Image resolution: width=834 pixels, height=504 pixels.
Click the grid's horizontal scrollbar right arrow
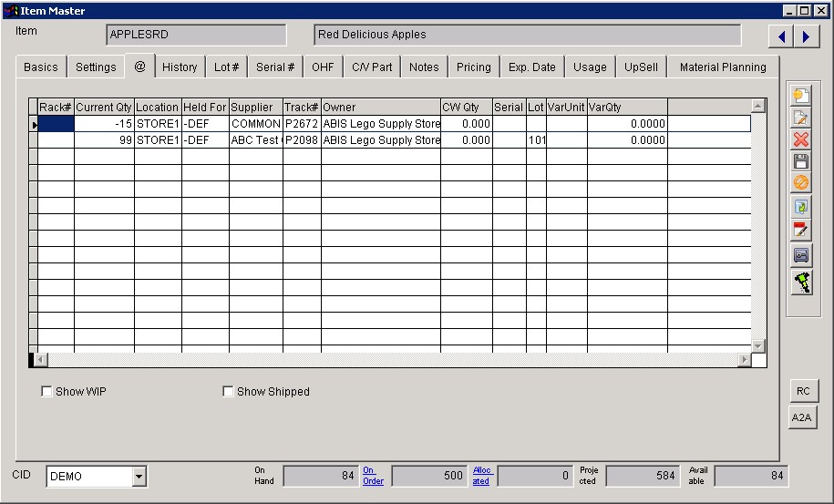click(744, 360)
